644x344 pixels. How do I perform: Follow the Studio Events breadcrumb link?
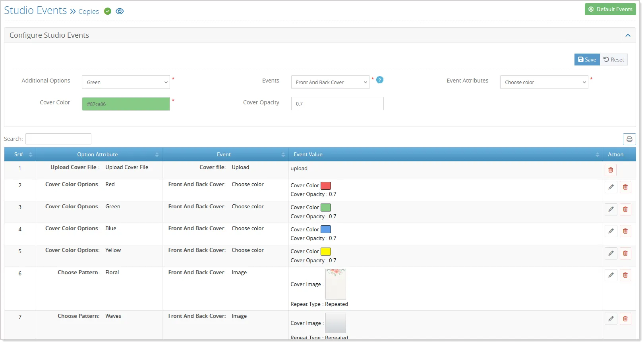[x=35, y=10]
